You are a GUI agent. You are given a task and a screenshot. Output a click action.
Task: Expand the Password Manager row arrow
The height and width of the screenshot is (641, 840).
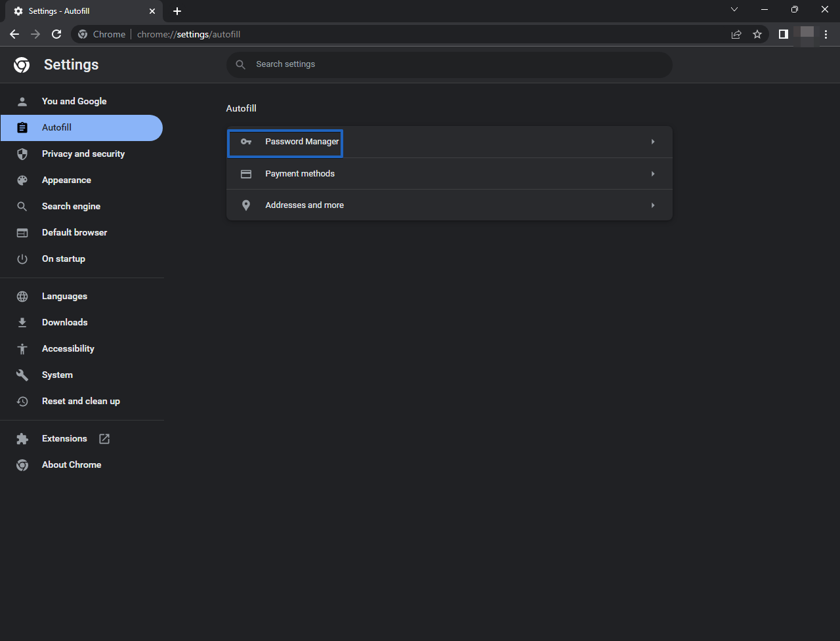coord(652,142)
